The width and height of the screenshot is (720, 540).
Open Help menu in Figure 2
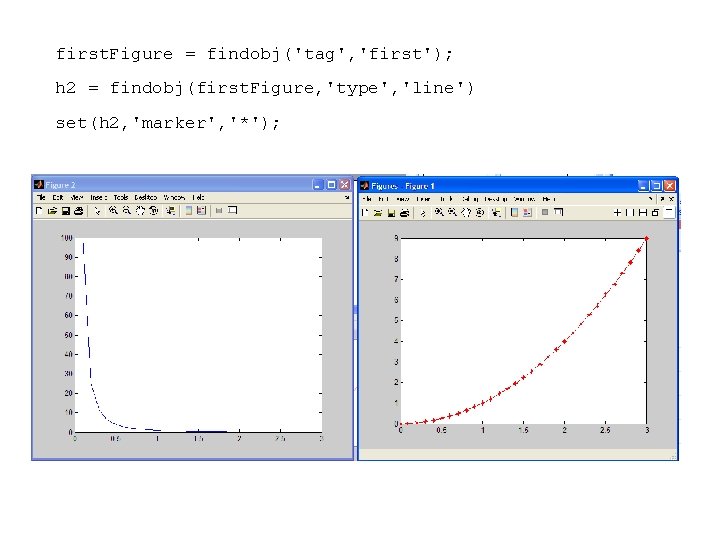(x=198, y=197)
